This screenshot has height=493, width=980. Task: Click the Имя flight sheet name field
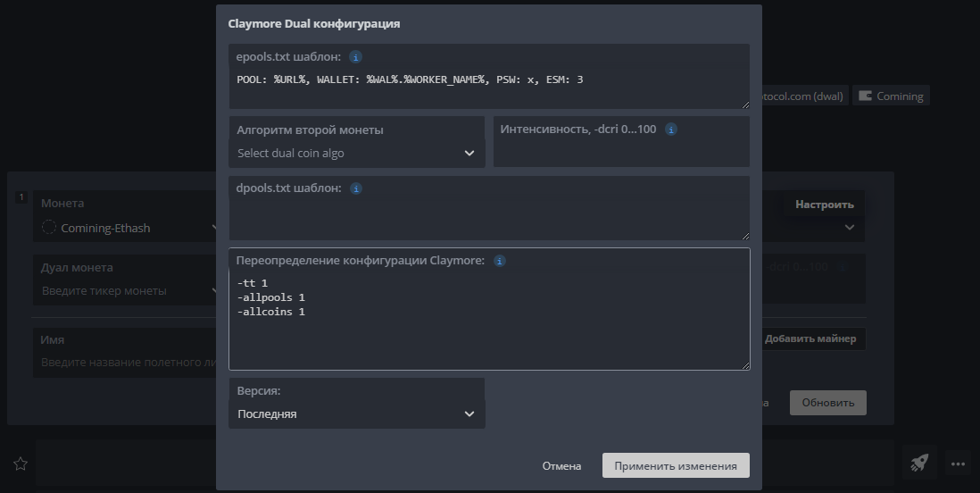tap(125, 352)
